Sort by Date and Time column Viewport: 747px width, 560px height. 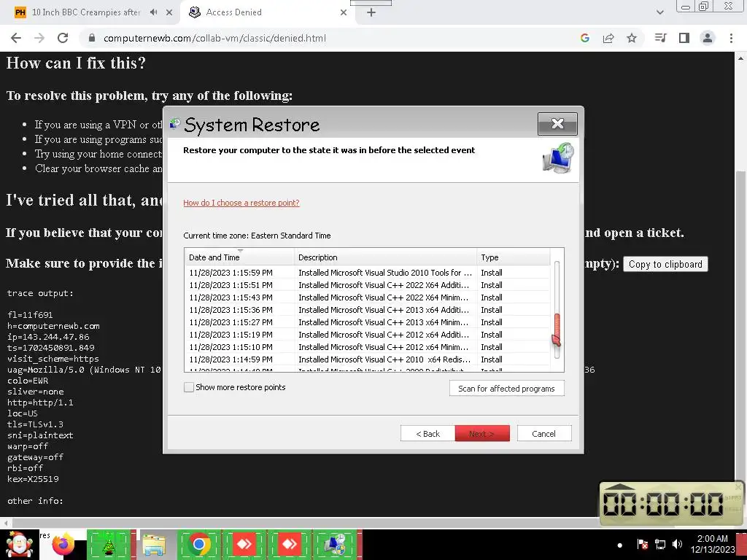tap(239, 257)
